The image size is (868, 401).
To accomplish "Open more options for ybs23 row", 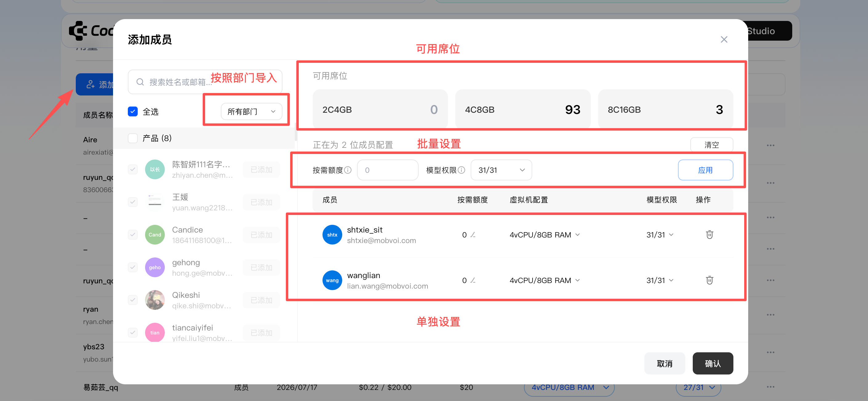I will pyautogui.click(x=770, y=352).
